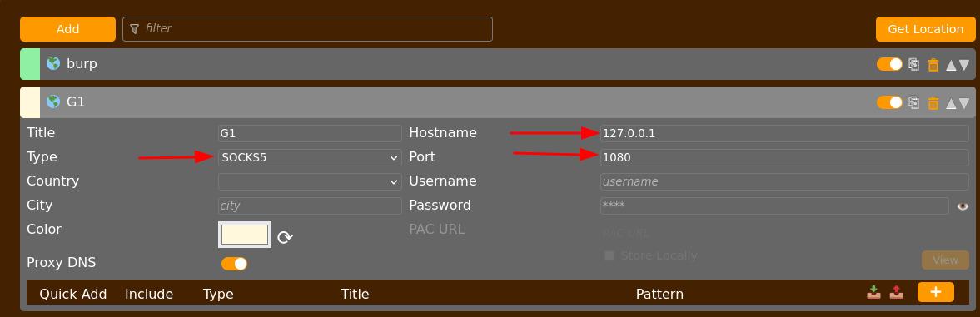
Task: Duplicate the burp proxy entry
Action: [913, 64]
